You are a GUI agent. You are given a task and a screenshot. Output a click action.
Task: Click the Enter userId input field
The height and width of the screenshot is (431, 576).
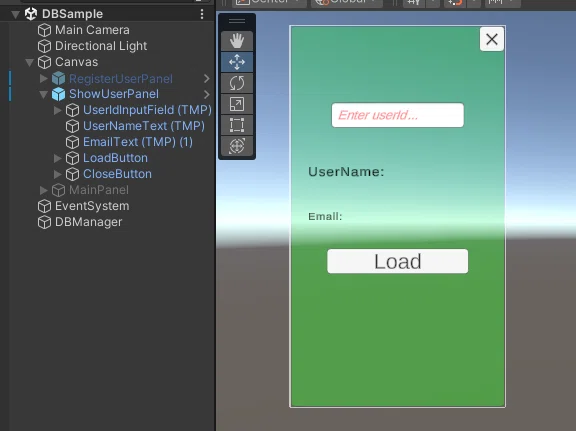tap(397, 115)
